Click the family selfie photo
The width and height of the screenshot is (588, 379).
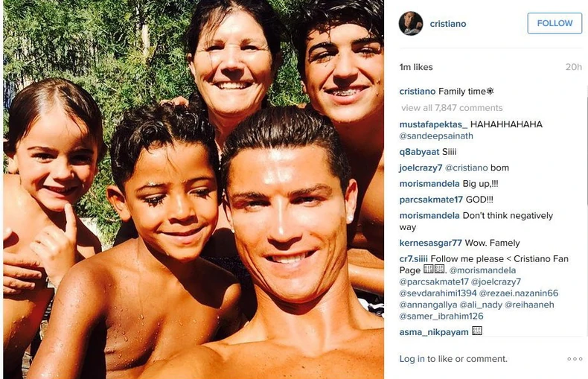194,189
